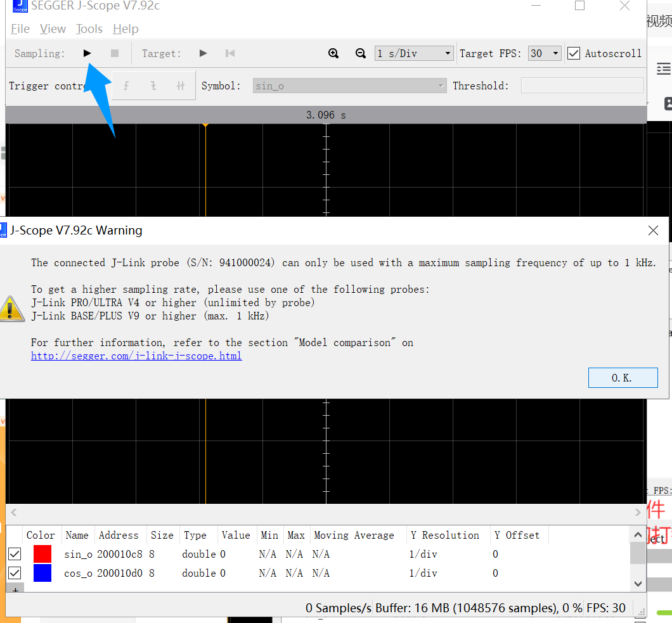Close the J-Scope Warning dialog
This screenshot has width=672, height=623.
click(x=653, y=231)
